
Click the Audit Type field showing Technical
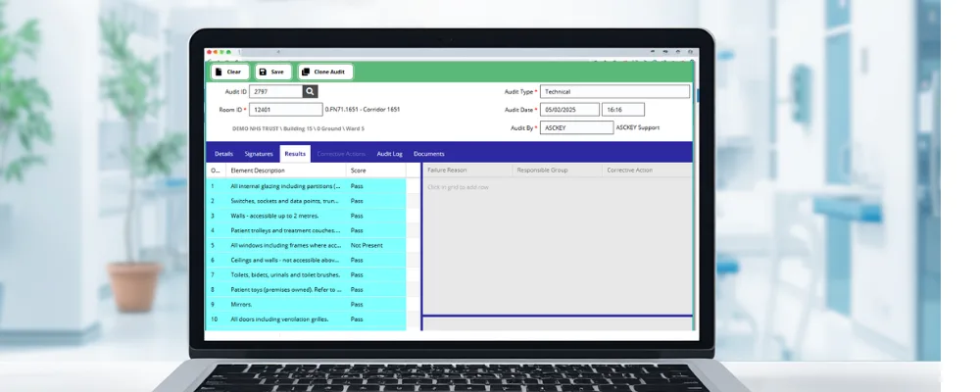click(615, 91)
